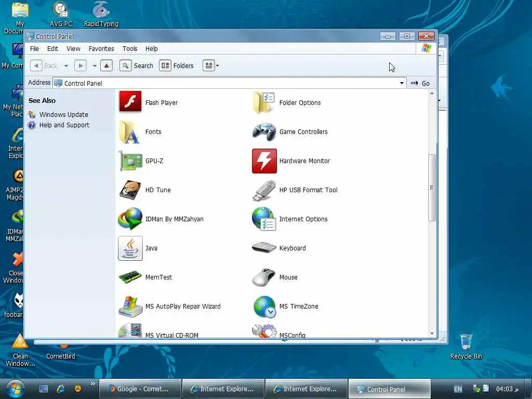Open the Game Controllers icon

pos(264,131)
